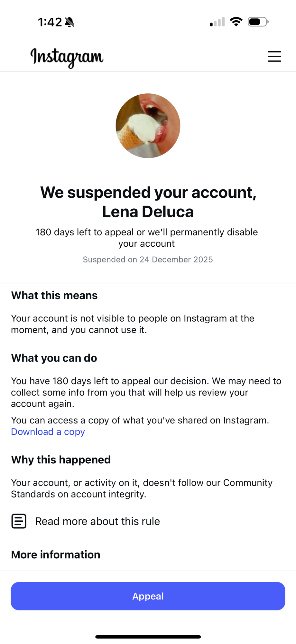Screen dimensions: 296x644
Task: Tap the muted bell status icon
Action: pyautogui.click(x=69, y=22)
